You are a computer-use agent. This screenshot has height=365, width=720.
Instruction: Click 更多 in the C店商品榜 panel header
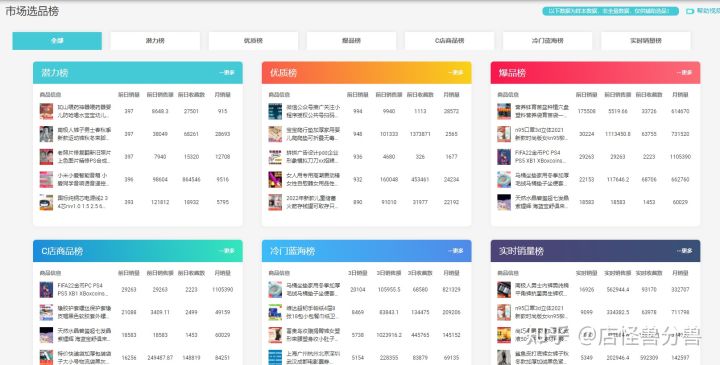(227, 251)
